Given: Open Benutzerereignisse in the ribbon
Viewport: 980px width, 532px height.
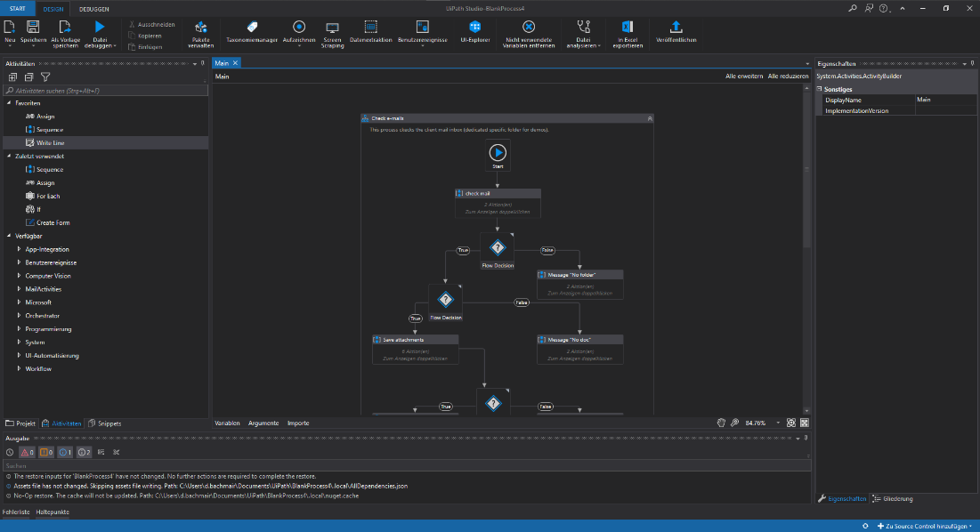Looking at the screenshot, I should coord(423,33).
